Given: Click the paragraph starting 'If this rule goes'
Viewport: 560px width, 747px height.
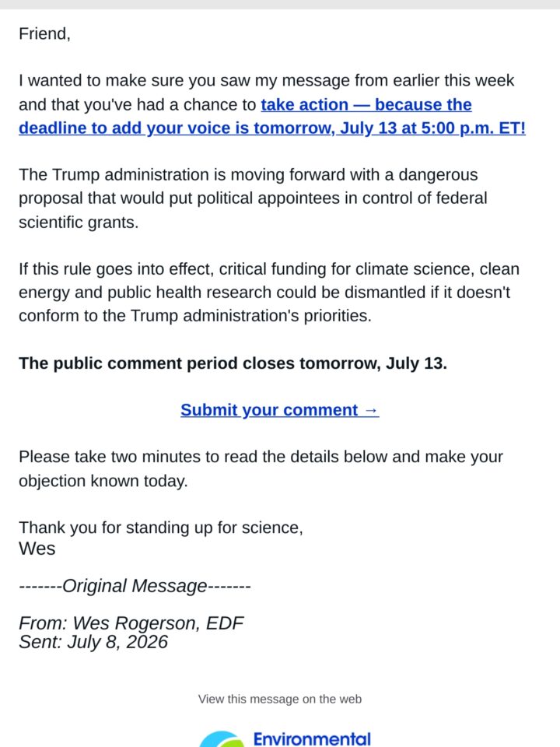Looking at the screenshot, I should pyautogui.click(x=269, y=292).
